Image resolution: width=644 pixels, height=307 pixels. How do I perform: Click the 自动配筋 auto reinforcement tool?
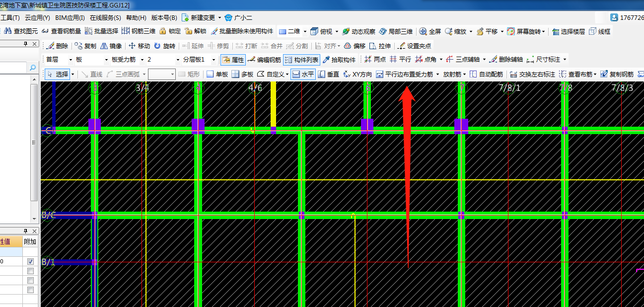(x=486, y=74)
